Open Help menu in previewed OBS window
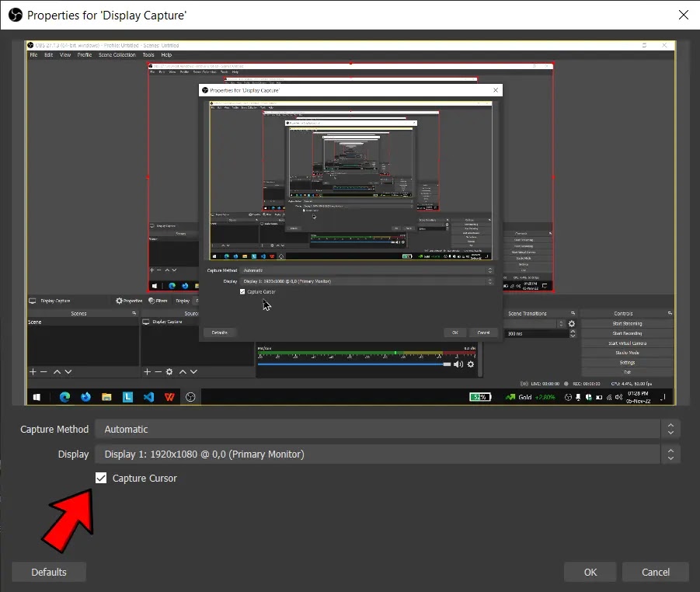Viewport: 700px width, 592px height. click(166, 55)
